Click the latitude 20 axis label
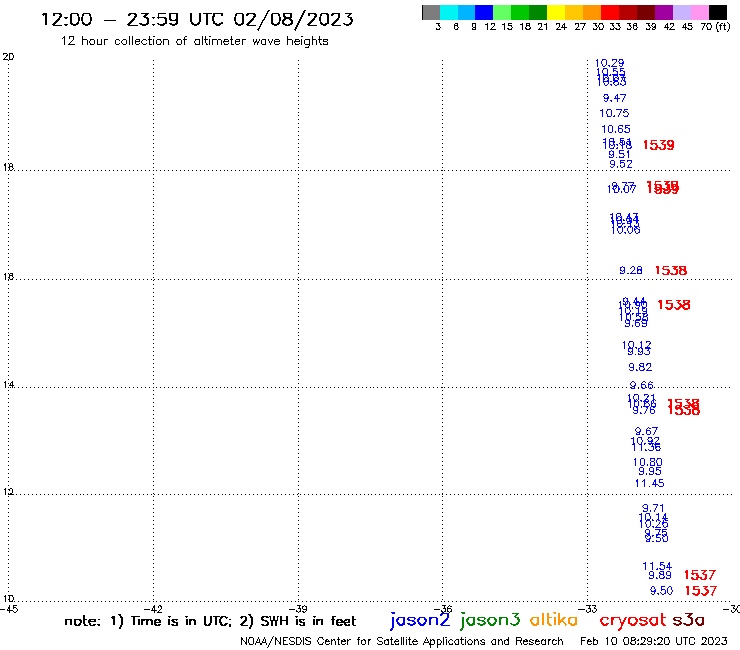This screenshot has height=650, width=740. coord(8,57)
